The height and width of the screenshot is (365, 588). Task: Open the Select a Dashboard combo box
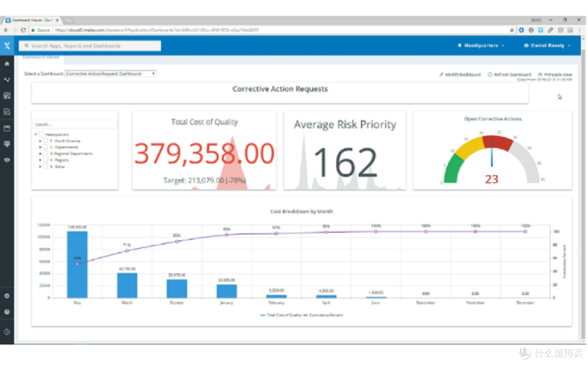coord(111,74)
